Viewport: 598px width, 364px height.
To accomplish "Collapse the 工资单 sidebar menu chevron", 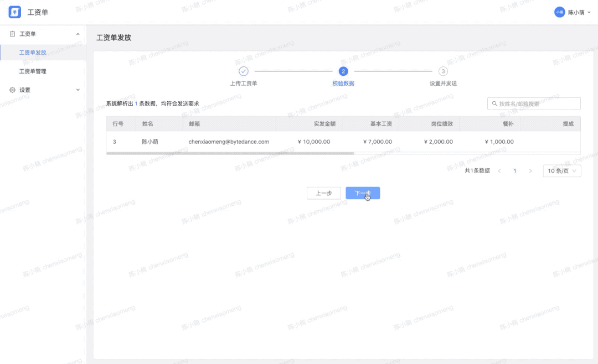I will [78, 34].
